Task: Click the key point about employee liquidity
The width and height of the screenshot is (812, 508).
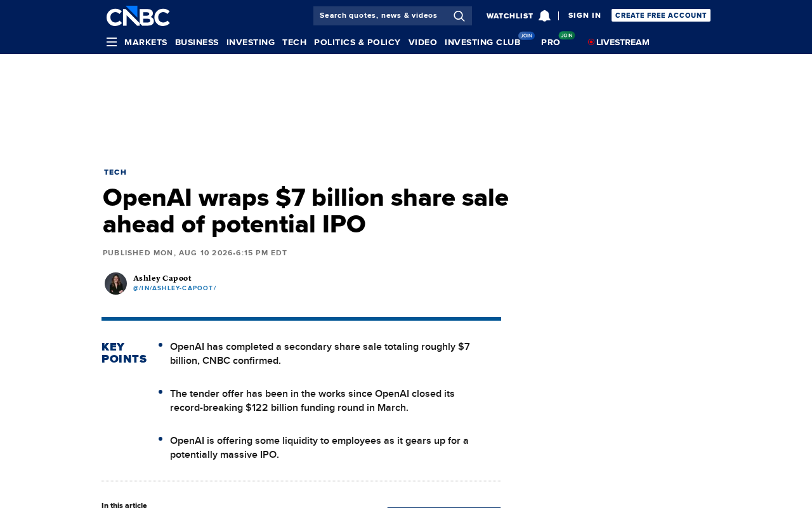Action: [319, 448]
